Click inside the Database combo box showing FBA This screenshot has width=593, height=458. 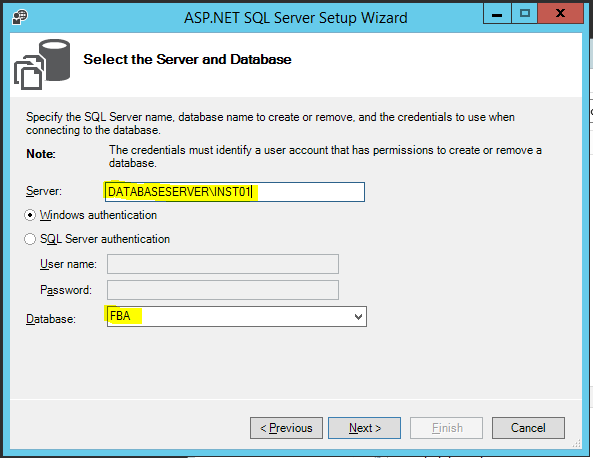pyautogui.click(x=237, y=317)
